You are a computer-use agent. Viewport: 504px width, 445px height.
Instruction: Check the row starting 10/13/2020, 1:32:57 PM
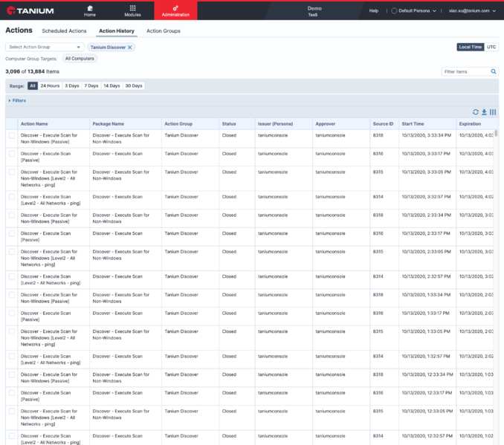point(12,356)
